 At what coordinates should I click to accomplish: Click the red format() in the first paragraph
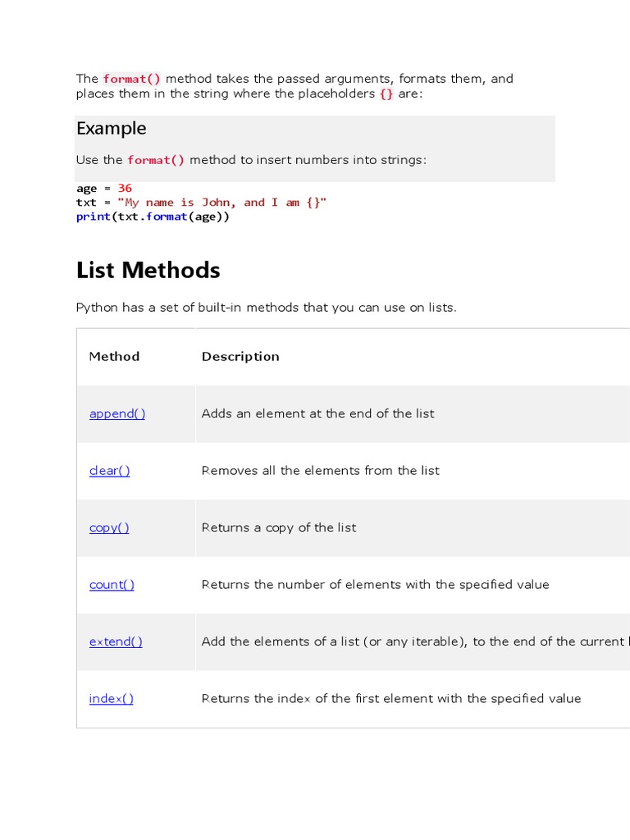[x=131, y=79]
